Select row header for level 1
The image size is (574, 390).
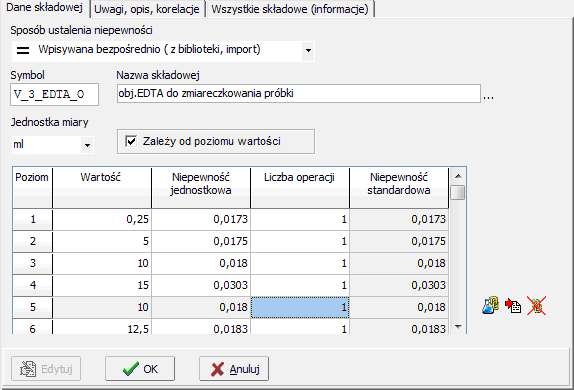(32, 219)
